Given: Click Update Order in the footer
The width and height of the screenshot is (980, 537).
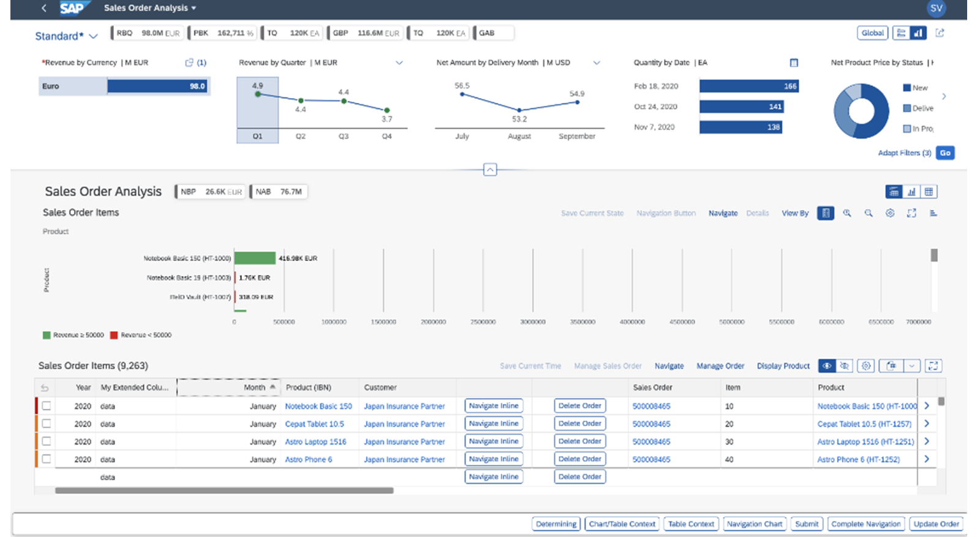Looking at the screenshot, I should (x=937, y=524).
